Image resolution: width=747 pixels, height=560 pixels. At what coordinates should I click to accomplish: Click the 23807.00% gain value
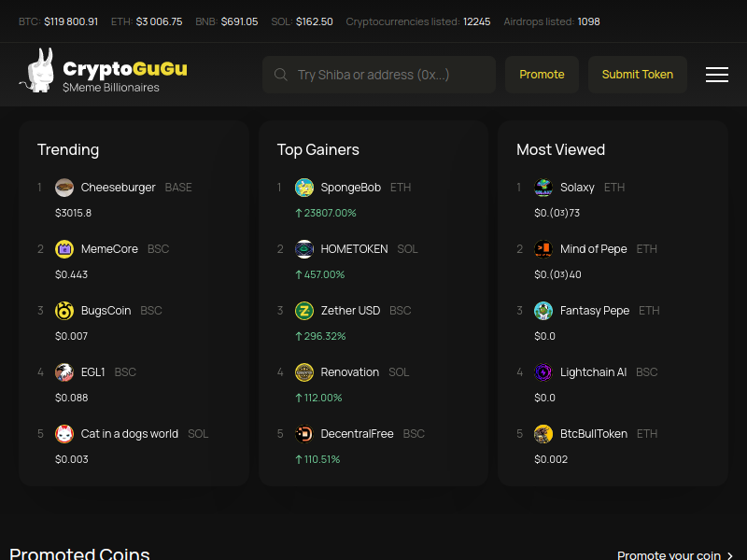coord(326,213)
